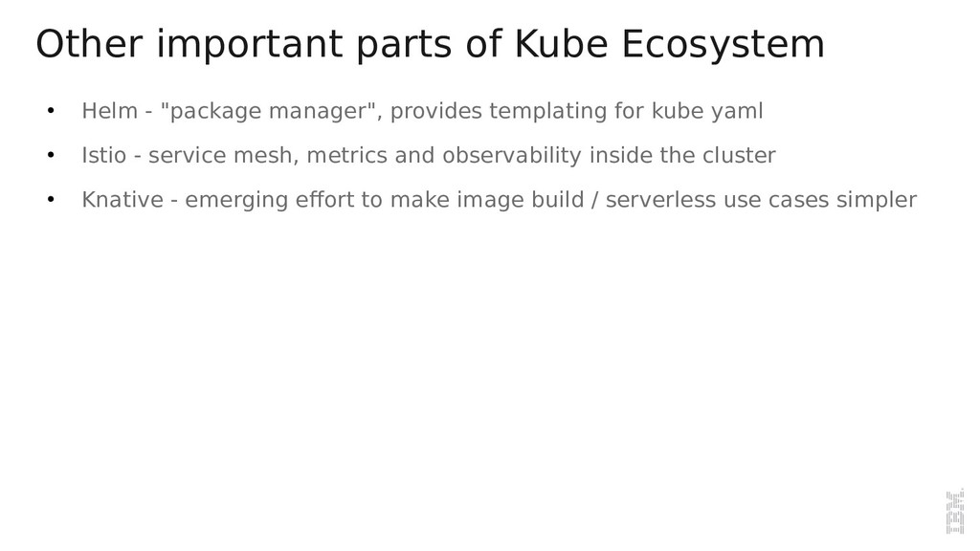
Task: Click the IBM logo in the corner
Action: [955, 512]
